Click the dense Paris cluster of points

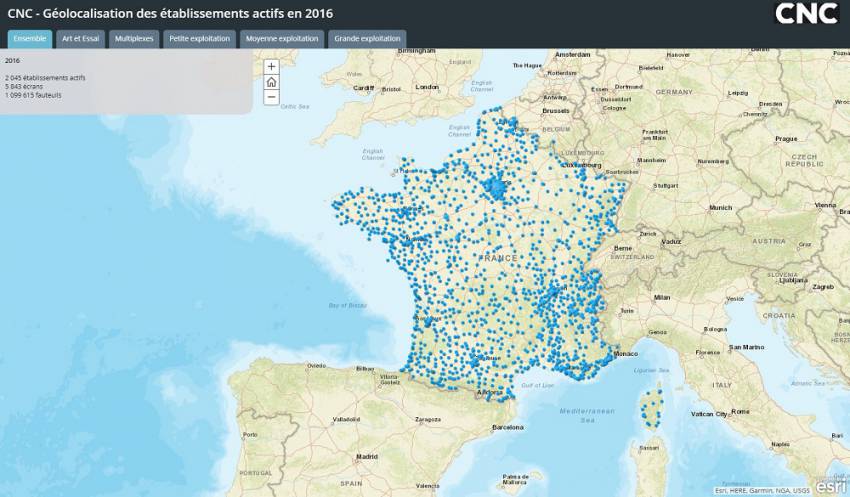[497, 188]
